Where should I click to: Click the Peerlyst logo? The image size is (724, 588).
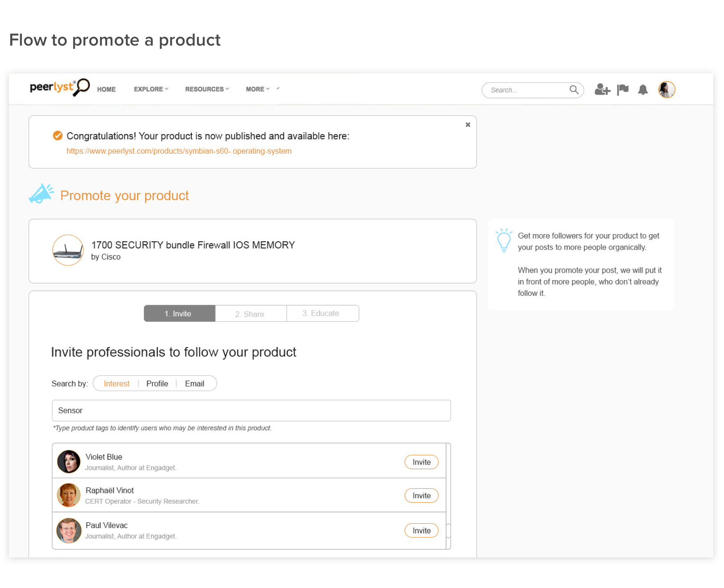[60, 87]
